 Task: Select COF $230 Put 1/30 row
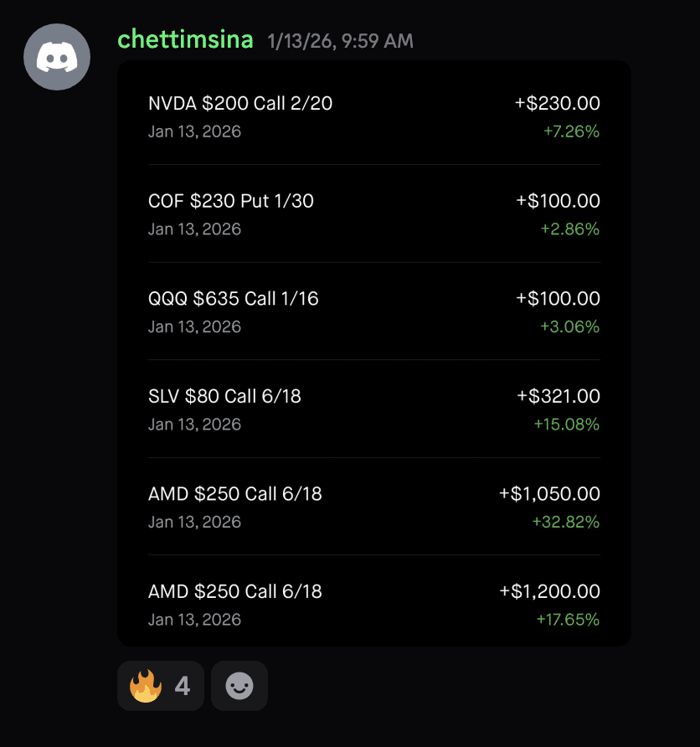231,201
